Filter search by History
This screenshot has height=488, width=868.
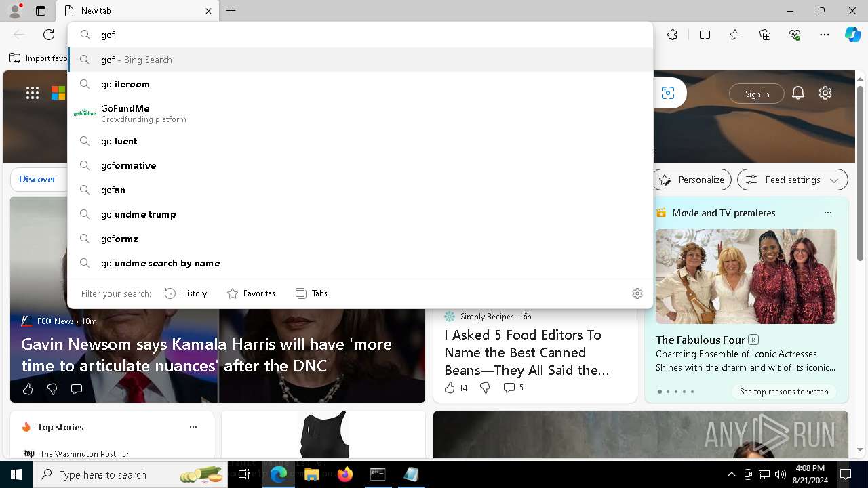pos(186,293)
